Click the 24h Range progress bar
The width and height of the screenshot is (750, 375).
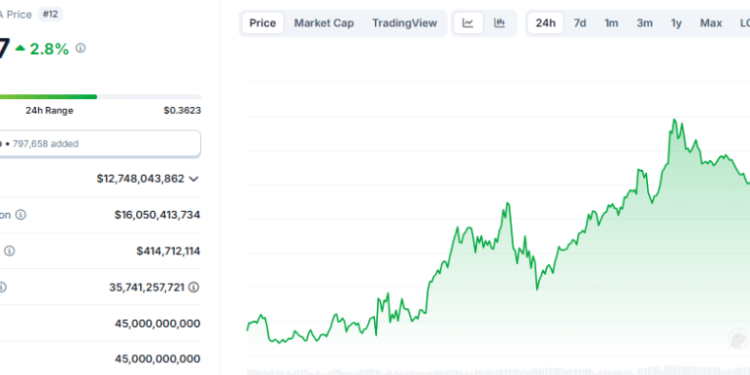click(x=100, y=97)
